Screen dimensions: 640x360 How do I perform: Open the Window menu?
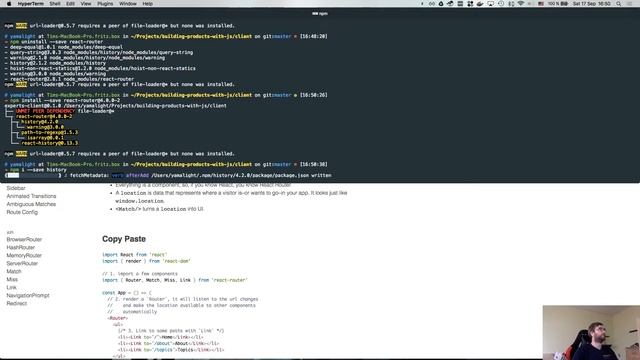(x=128, y=4)
